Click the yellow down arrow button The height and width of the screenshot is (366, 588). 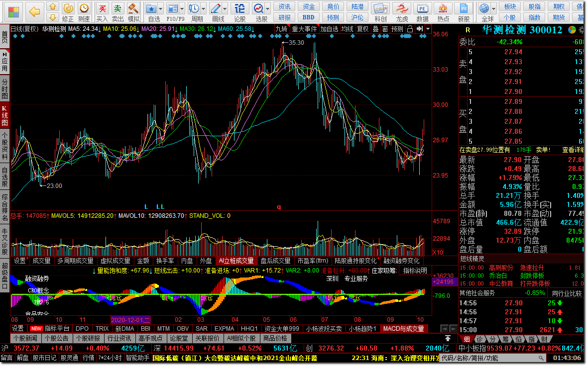pos(52,17)
